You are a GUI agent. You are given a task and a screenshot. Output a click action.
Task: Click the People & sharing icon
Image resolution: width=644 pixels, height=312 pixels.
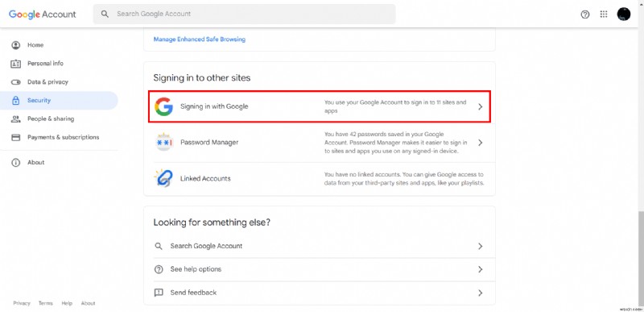15,119
